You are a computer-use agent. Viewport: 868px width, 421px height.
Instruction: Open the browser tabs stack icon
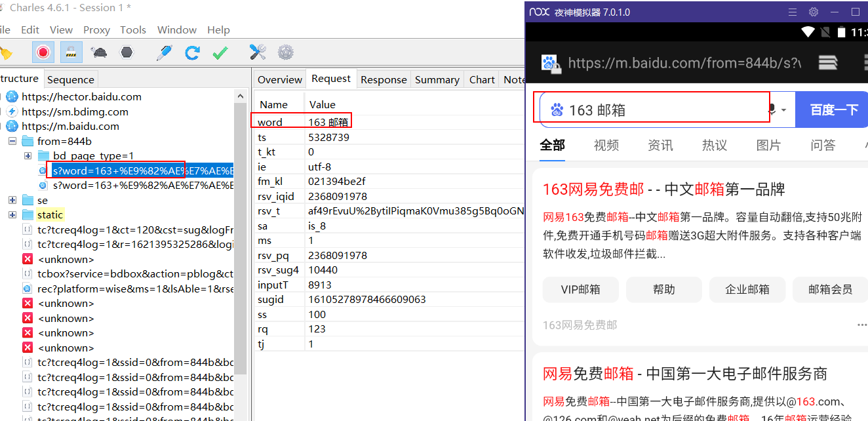(x=828, y=62)
